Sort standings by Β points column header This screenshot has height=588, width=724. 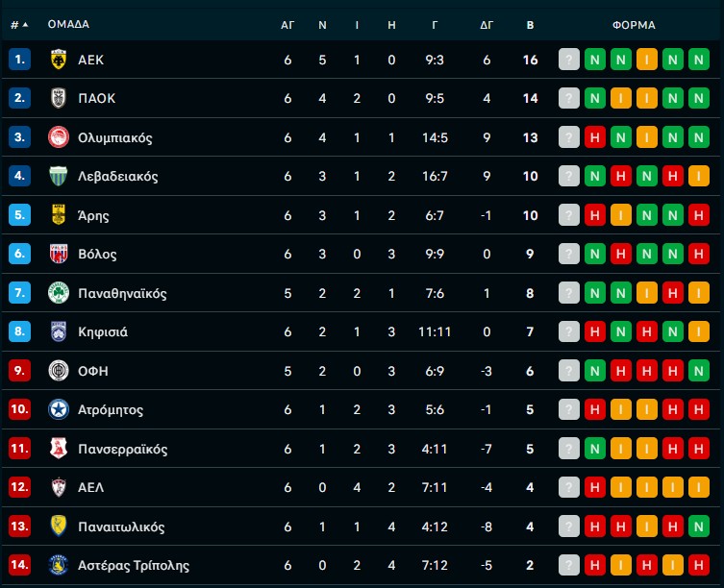530,25
